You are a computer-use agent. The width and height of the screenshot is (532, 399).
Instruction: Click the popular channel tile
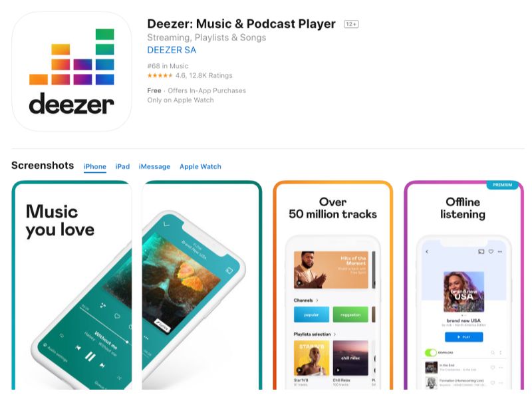point(311,315)
